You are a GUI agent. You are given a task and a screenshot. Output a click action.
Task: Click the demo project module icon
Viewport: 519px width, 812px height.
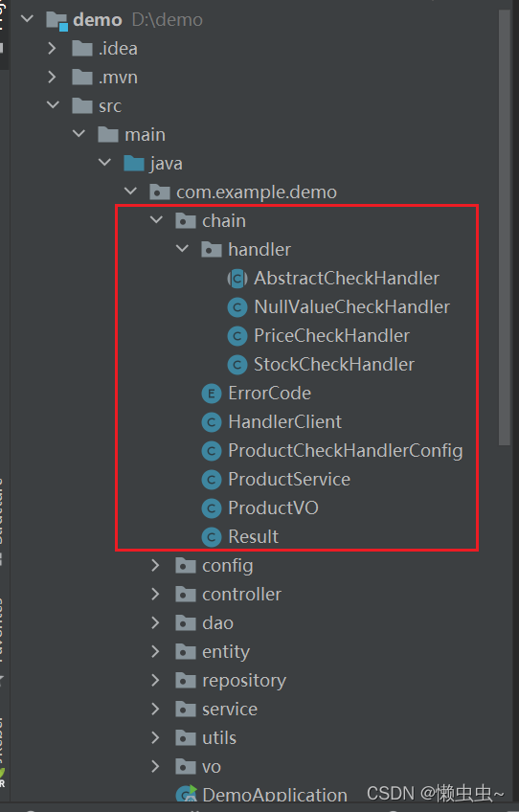pyautogui.click(x=56, y=20)
